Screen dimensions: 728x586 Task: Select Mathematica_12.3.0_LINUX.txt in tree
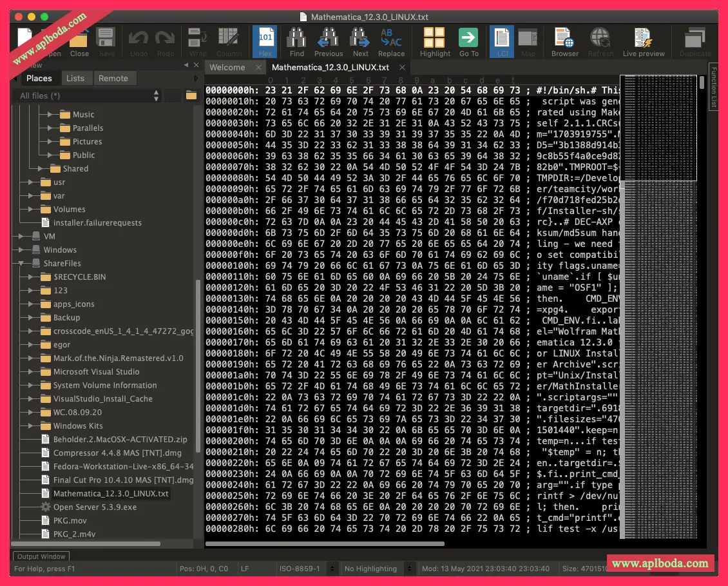(111, 494)
